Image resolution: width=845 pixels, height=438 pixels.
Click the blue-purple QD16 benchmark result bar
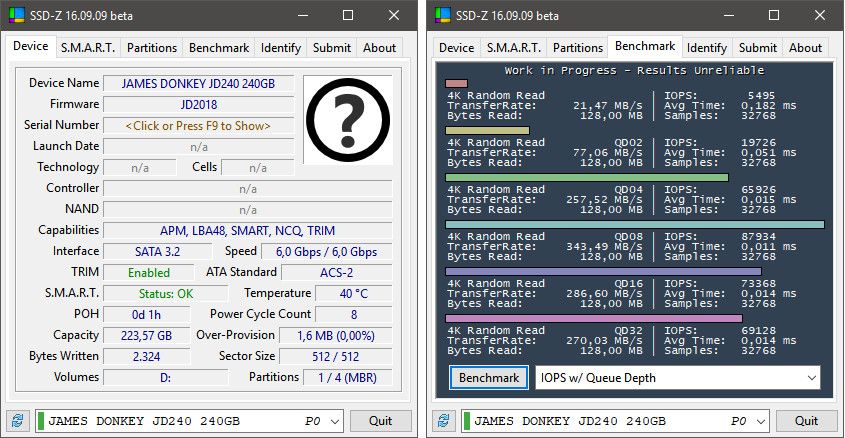point(604,271)
